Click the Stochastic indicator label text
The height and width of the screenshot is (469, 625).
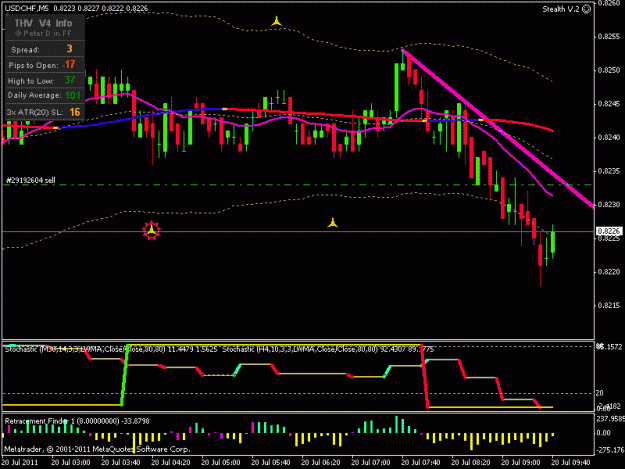point(219,349)
